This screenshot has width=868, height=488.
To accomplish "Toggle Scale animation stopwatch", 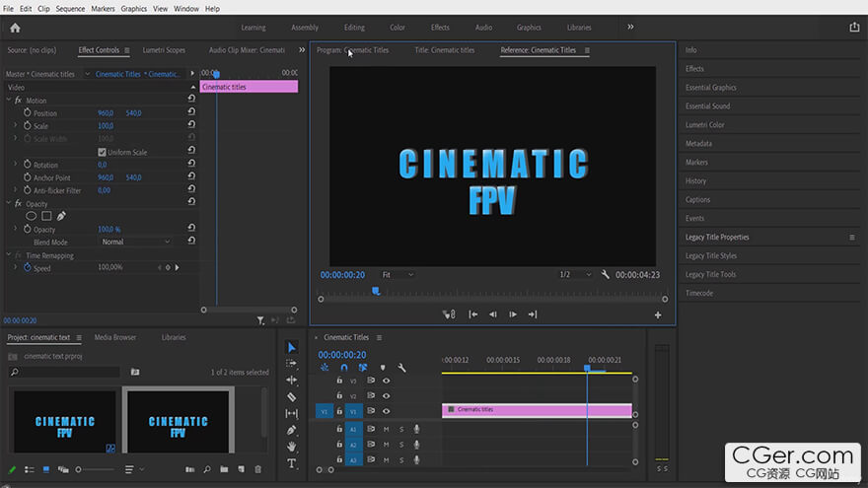I will [28, 125].
